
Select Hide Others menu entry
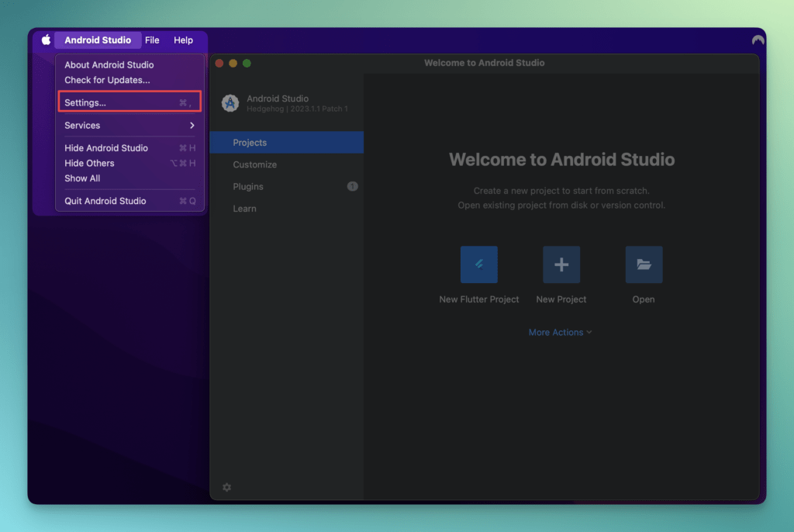click(x=129, y=163)
